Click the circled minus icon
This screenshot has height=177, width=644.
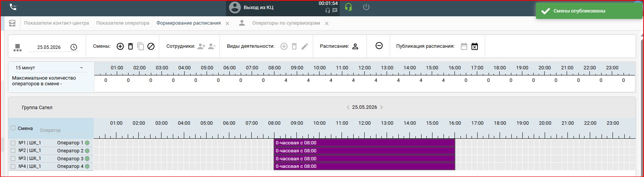(379, 45)
